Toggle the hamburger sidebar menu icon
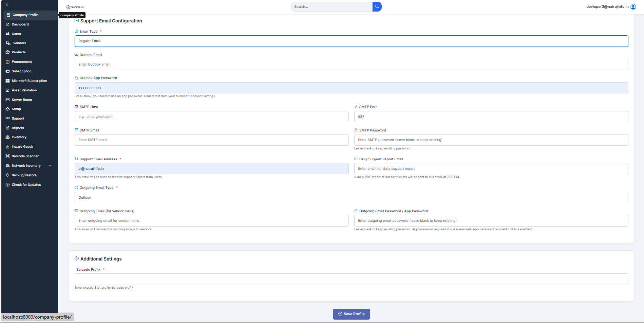The width and height of the screenshot is (644, 323). pyautogui.click(x=7, y=4)
